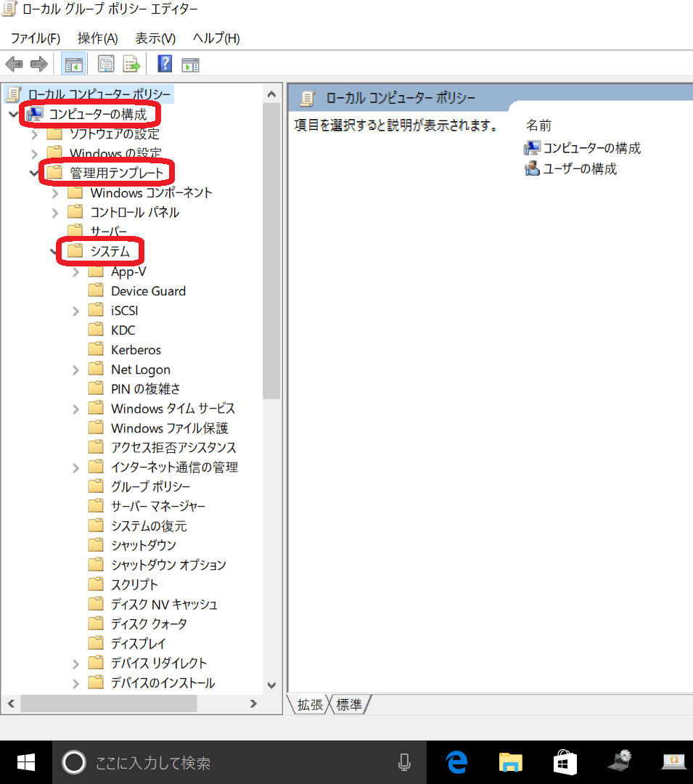The image size is (693, 784).
Task: Select ローカル コンピューター ポリシー root in tree
Action: coord(99,94)
